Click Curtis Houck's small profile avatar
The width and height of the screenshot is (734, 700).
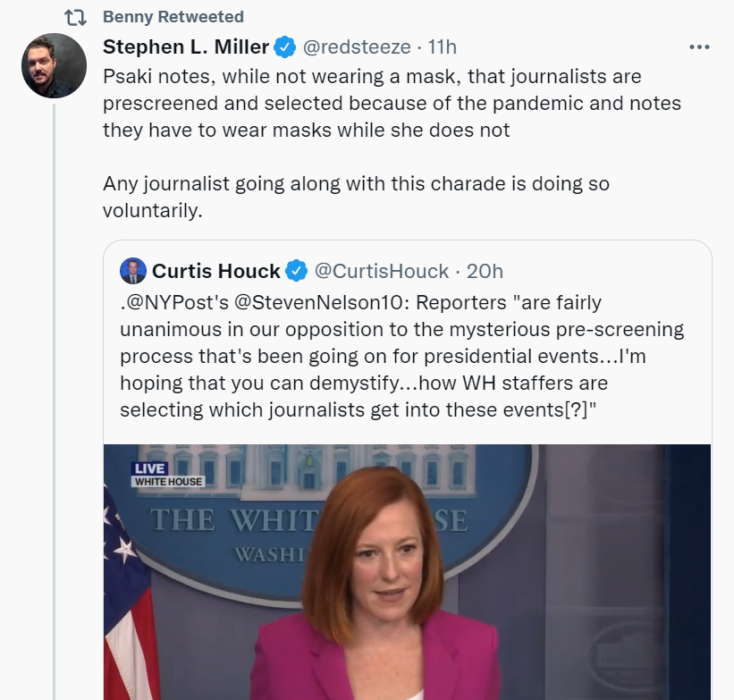(132, 270)
